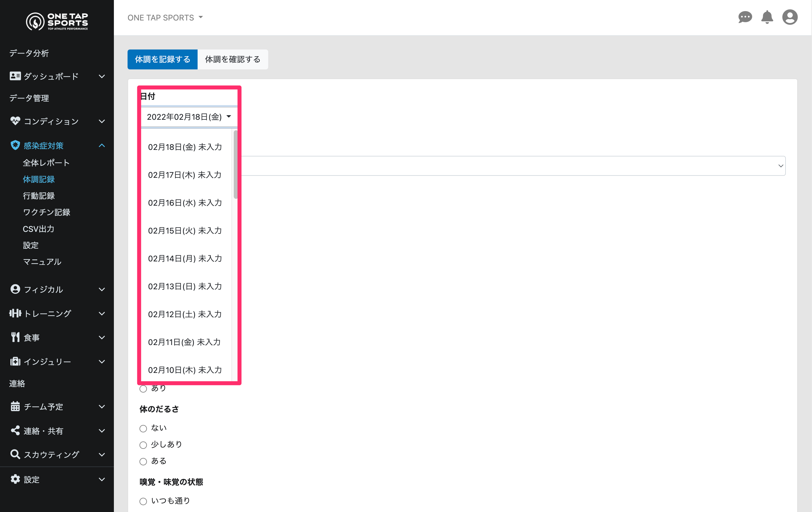Open ワクチン記録 in sidebar
The image size is (812, 512).
46,212
